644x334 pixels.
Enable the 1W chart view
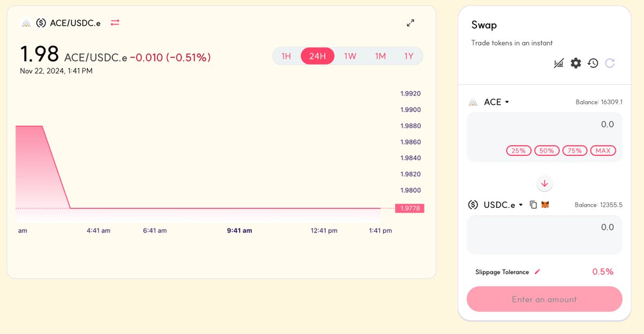click(350, 56)
